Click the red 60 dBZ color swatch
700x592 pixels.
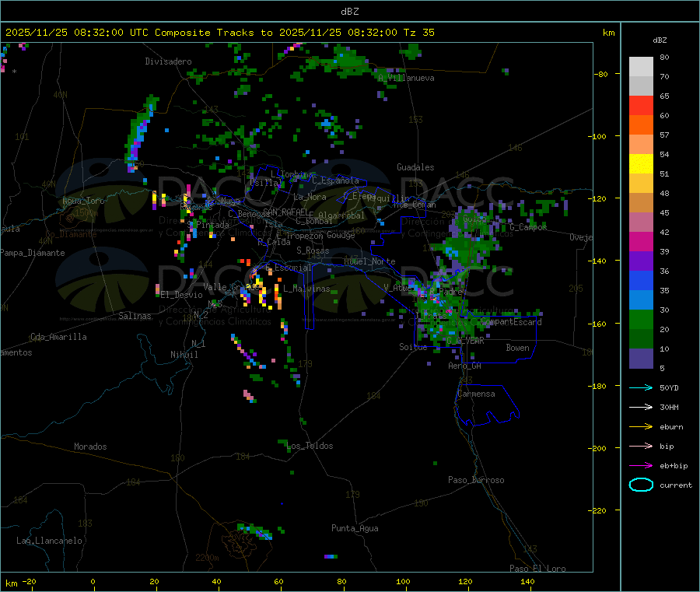point(641,105)
